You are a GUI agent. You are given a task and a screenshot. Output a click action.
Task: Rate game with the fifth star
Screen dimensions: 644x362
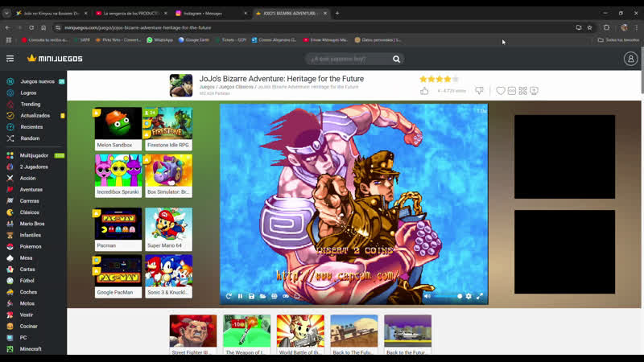[455, 79]
